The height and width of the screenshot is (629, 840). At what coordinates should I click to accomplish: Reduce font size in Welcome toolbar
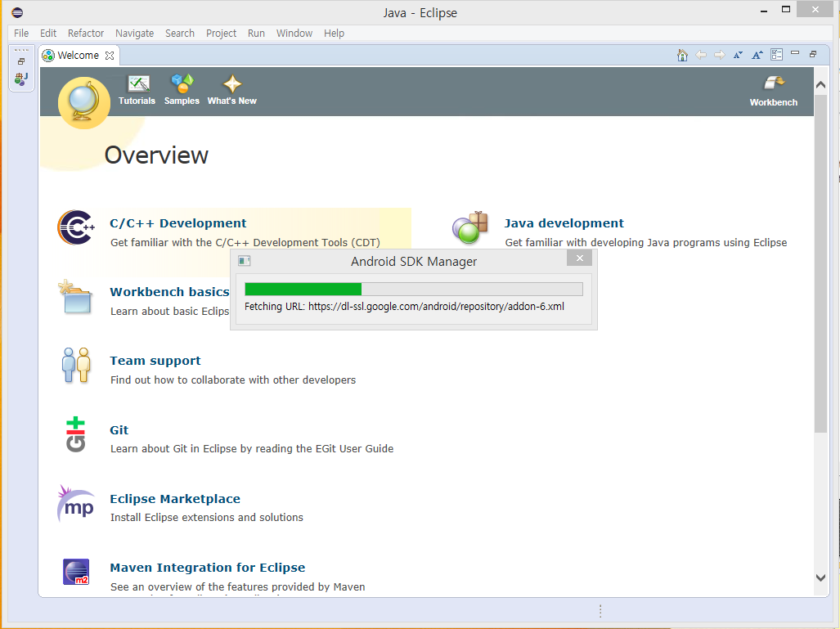738,55
